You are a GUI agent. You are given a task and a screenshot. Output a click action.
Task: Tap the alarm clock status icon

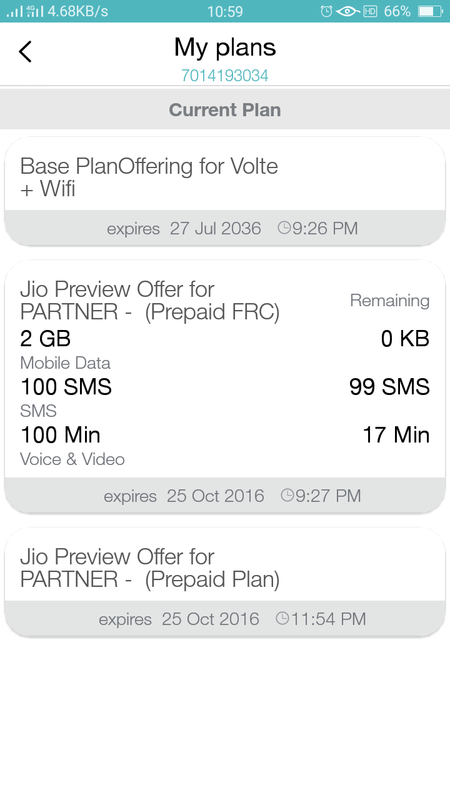(327, 11)
